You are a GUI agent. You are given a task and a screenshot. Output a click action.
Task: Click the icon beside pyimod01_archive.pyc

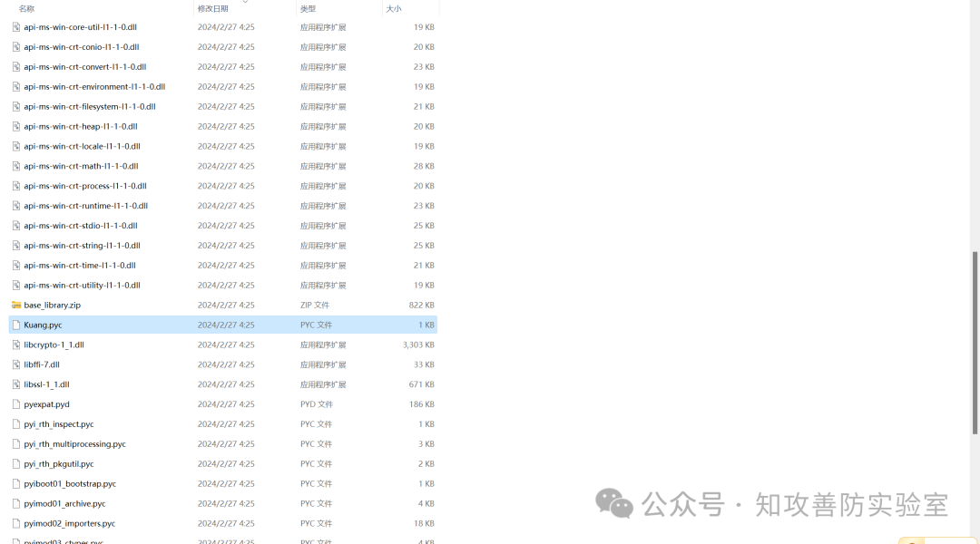click(x=15, y=503)
